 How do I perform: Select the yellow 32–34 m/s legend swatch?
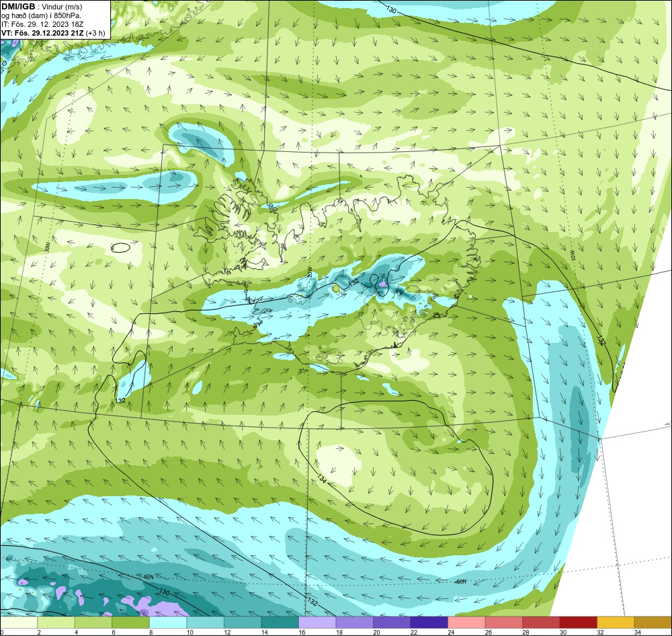pyautogui.click(x=616, y=623)
